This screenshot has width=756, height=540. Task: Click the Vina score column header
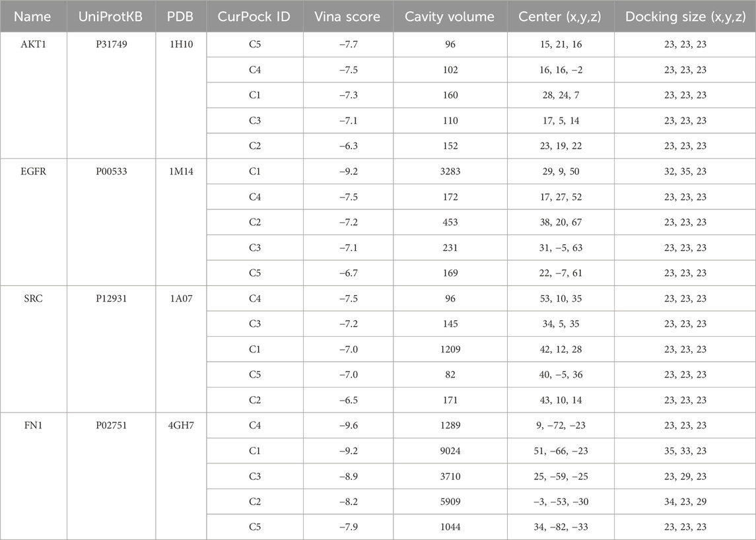pos(348,17)
